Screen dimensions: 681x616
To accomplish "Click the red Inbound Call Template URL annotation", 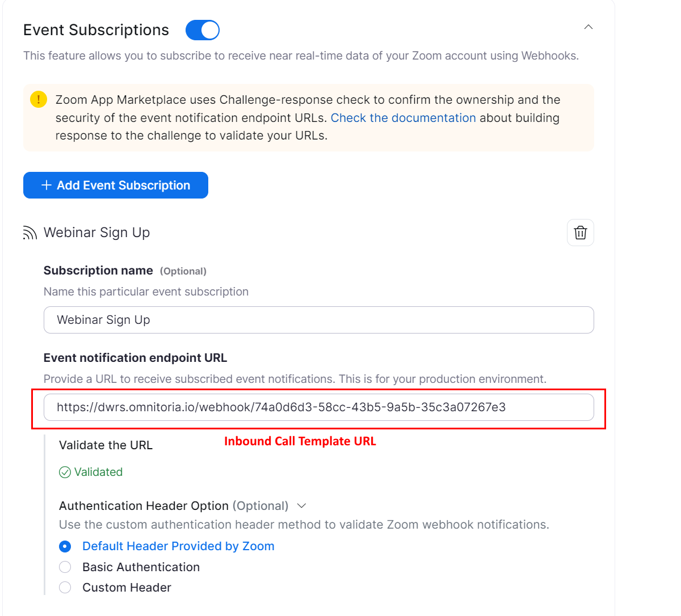I will pyautogui.click(x=300, y=441).
